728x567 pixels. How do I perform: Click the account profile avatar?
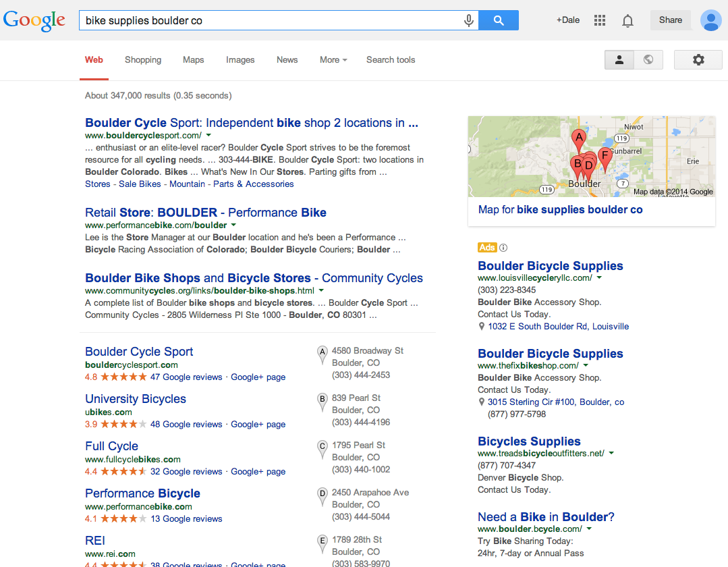(711, 20)
